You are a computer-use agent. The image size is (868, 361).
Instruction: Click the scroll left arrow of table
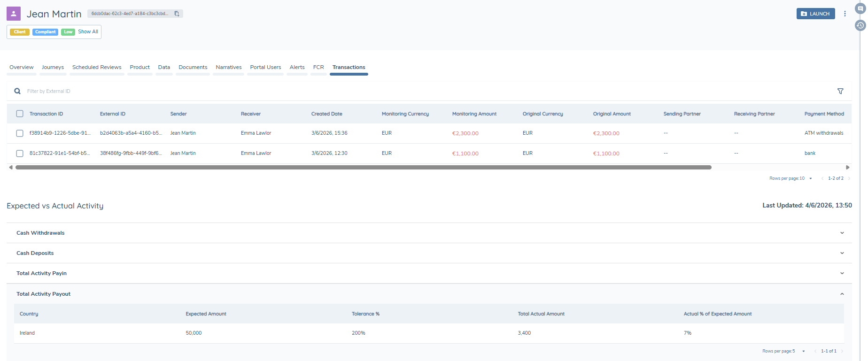[11, 167]
